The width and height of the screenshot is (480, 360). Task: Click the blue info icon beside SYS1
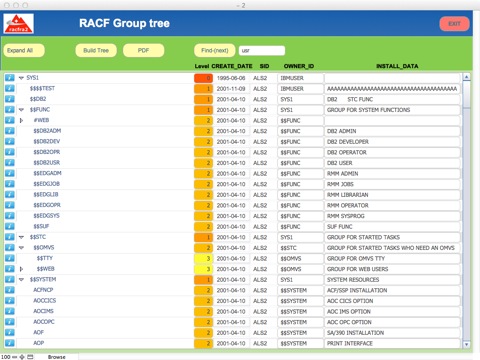coord(10,78)
